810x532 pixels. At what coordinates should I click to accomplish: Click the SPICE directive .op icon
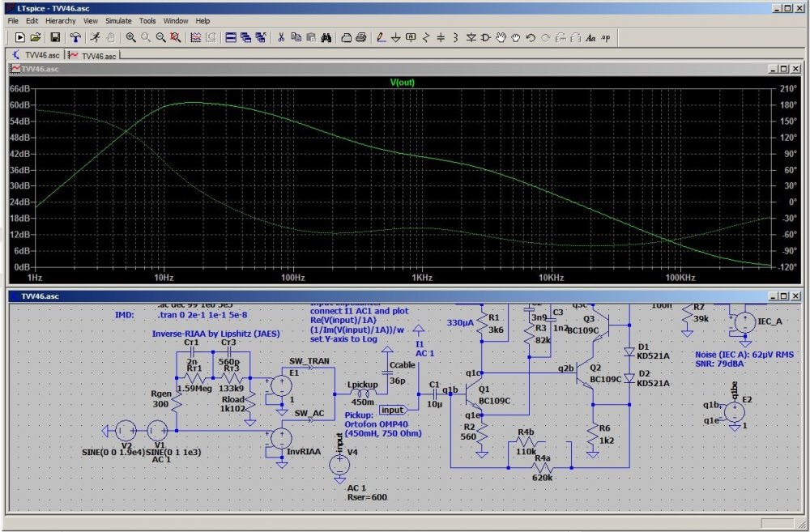coord(607,37)
